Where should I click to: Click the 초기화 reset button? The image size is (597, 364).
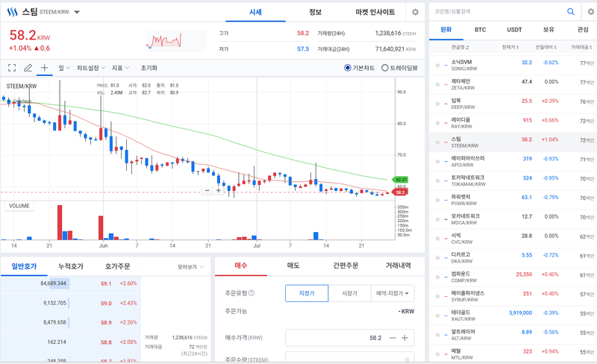[x=149, y=68]
